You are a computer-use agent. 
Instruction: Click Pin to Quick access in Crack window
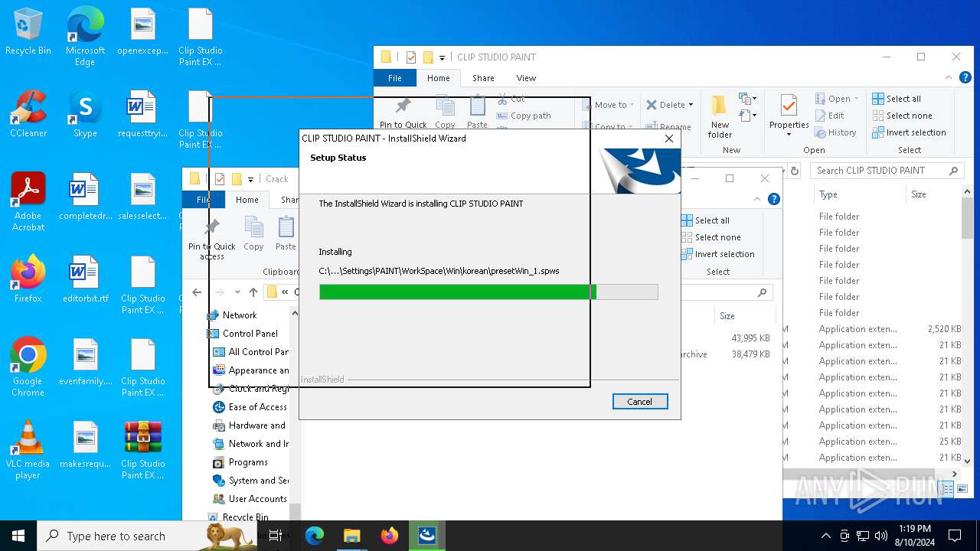pyautogui.click(x=212, y=238)
